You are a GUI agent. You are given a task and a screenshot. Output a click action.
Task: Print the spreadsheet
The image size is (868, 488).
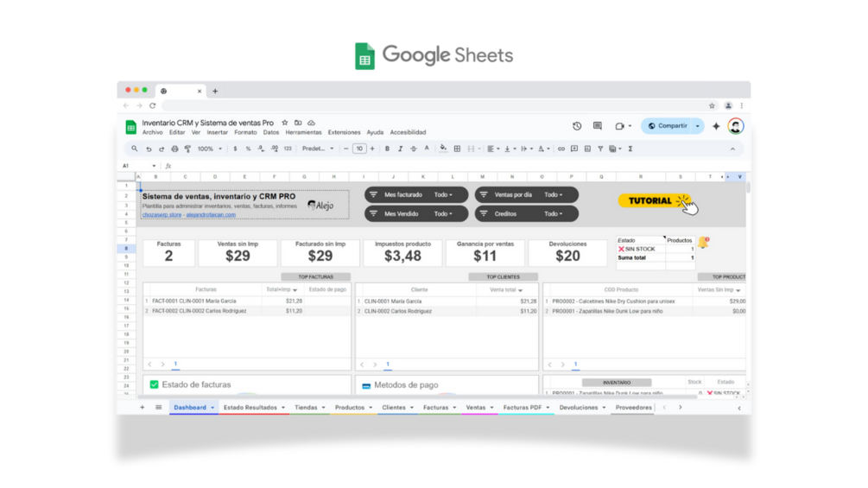[x=175, y=149]
